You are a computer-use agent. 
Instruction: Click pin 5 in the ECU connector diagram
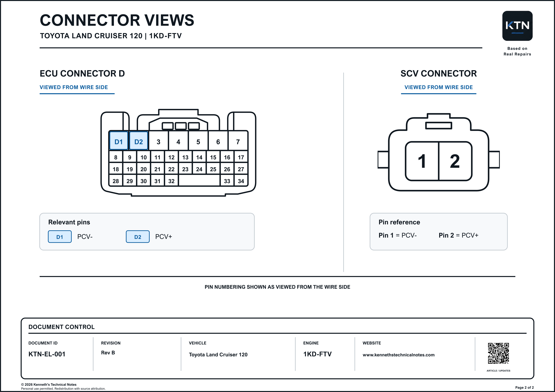click(198, 141)
